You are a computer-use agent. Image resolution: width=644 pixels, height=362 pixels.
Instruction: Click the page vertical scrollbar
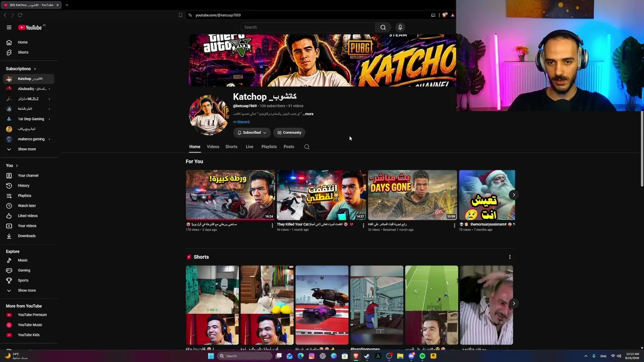click(x=641, y=148)
